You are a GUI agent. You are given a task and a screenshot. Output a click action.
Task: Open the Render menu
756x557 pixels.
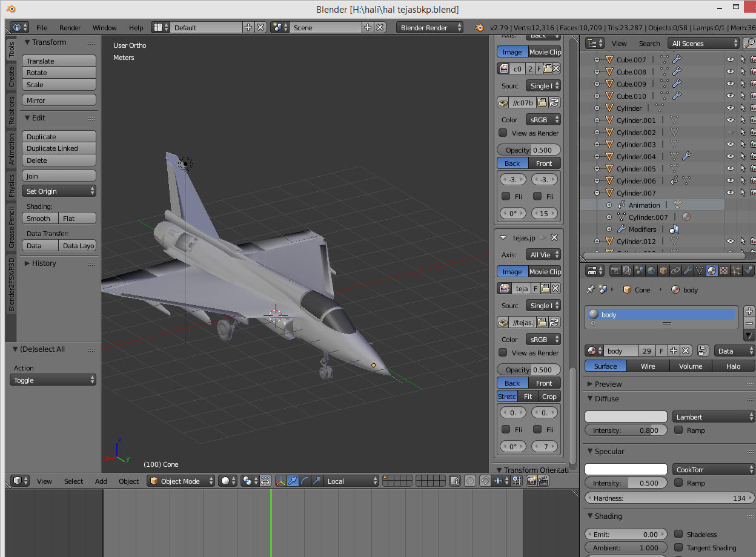pyautogui.click(x=70, y=27)
